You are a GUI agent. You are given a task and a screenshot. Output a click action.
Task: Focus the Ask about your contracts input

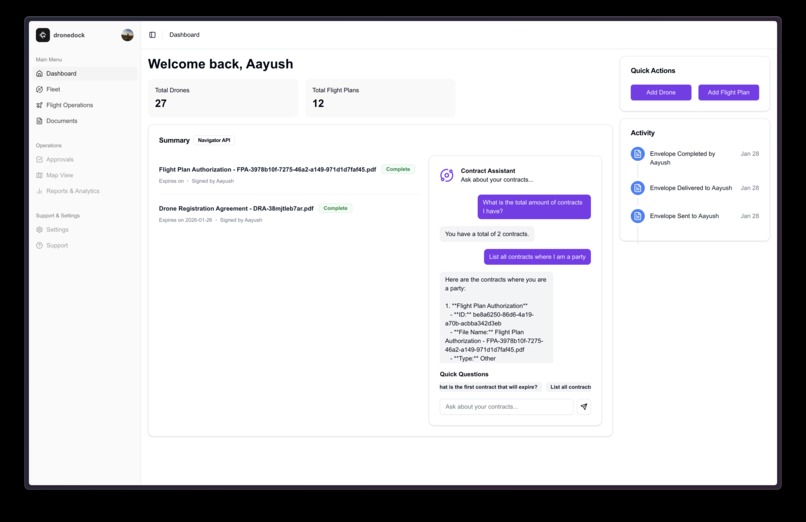[506, 406]
